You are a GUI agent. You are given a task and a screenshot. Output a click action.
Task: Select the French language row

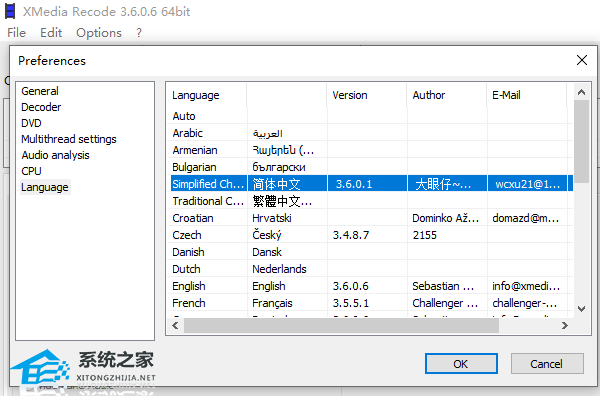pyautogui.click(x=370, y=303)
